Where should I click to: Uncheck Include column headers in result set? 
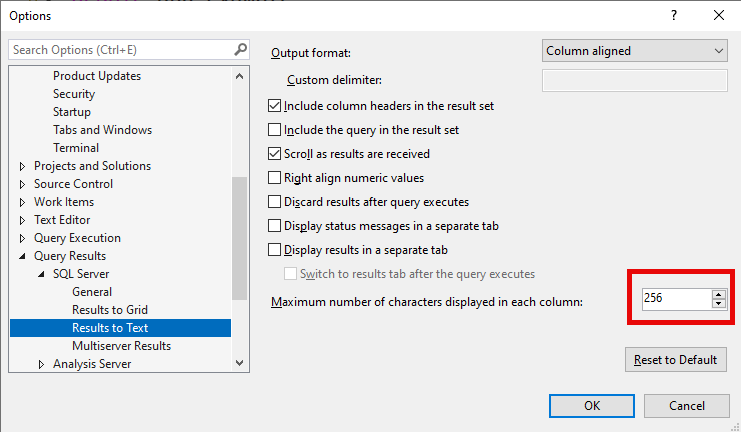coord(275,106)
